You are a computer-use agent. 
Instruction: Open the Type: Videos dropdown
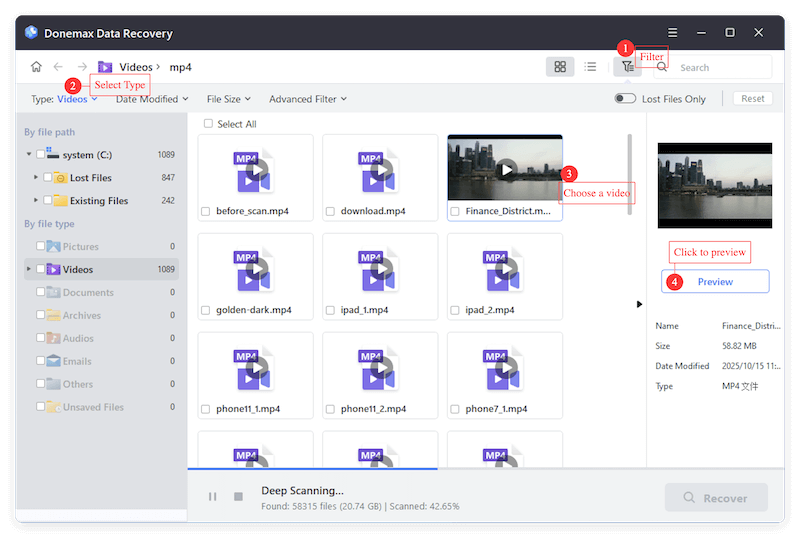point(64,99)
